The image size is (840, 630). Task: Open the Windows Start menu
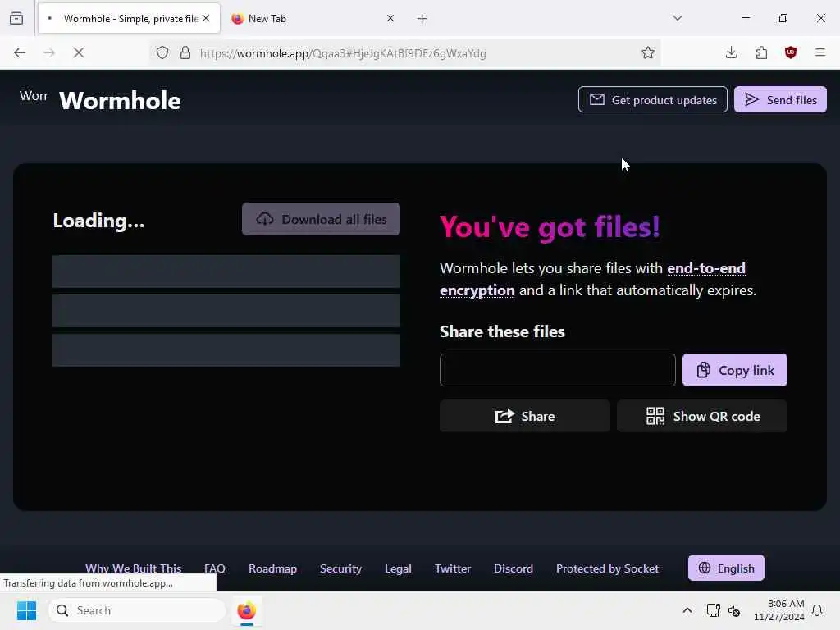(x=26, y=610)
